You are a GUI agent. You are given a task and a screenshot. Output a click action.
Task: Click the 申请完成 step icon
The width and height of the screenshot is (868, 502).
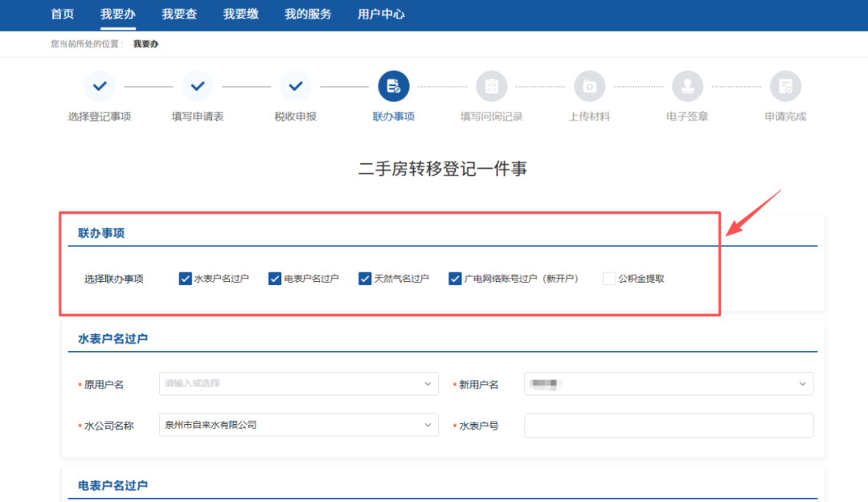click(x=785, y=86)
